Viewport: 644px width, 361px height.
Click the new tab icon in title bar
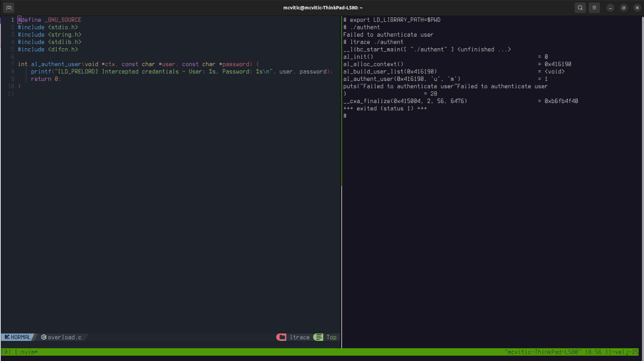(x=9, y=8)
